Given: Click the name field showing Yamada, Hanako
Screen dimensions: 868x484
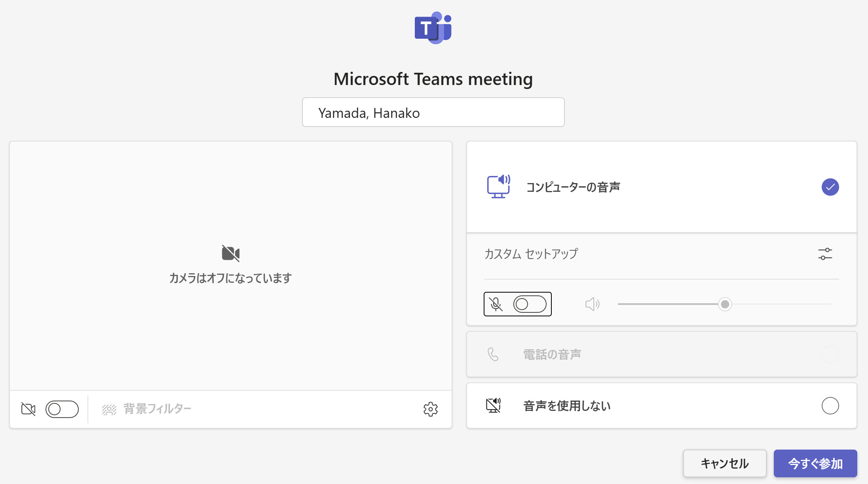Looking at the screenshot, I should coord(433,112).
